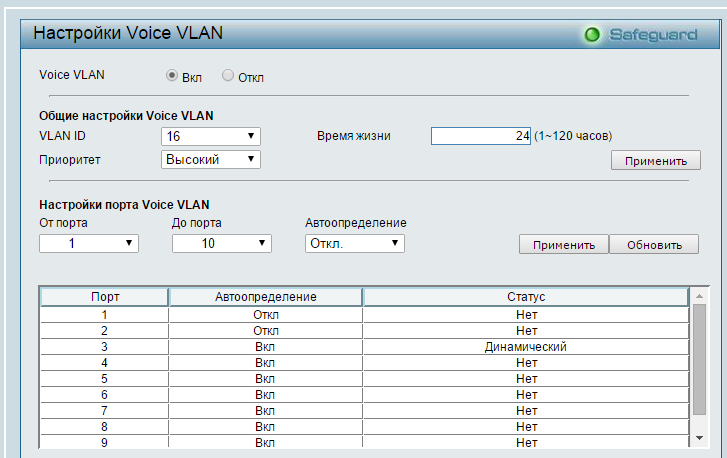Expand the Приоритет dropdown
Viewport: 727px width, 458px height.
(211, 159)
